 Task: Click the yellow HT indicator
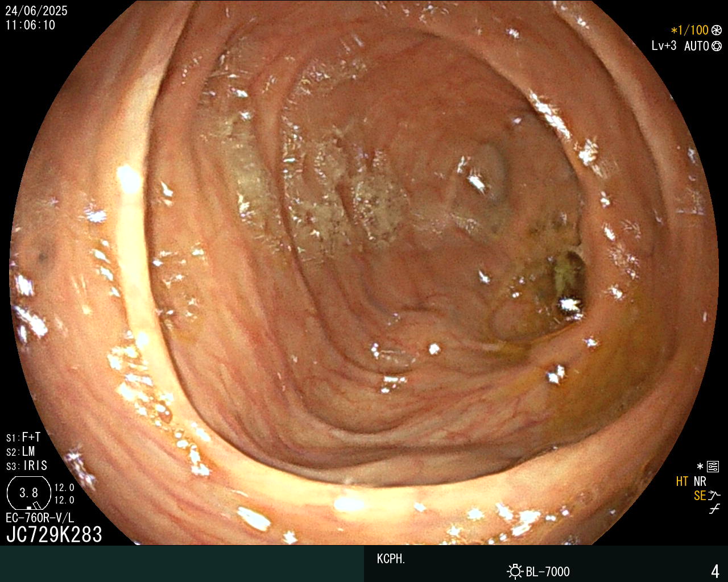[682, 481]
